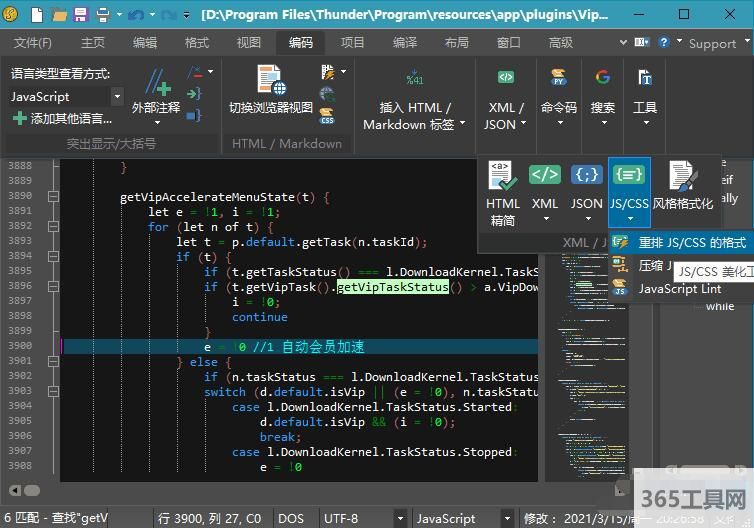Open the JavaScript language type dropdown
The height and width of the screenshot is (528, 754).
point(117,97)
